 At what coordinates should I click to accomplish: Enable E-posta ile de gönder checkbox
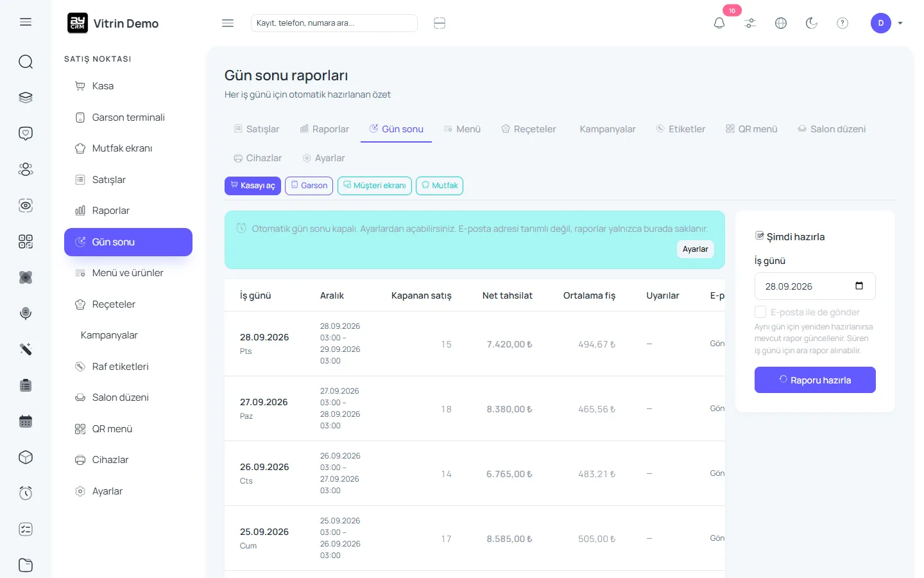[x=760, y=312]
